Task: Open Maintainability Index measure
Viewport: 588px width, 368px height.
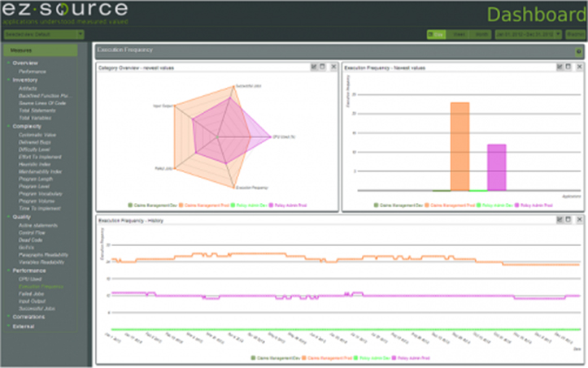Action: pos(40,171)
